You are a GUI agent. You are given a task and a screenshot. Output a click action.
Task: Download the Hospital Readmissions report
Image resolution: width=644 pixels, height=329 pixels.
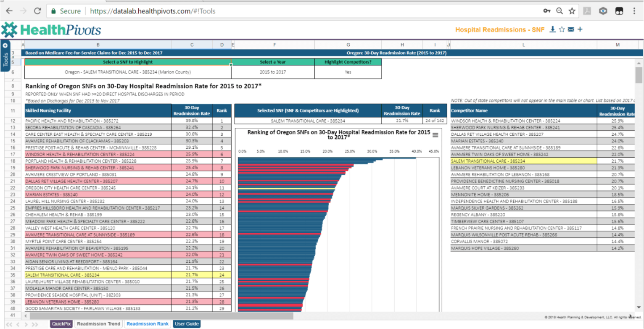[x=553, y=29]
